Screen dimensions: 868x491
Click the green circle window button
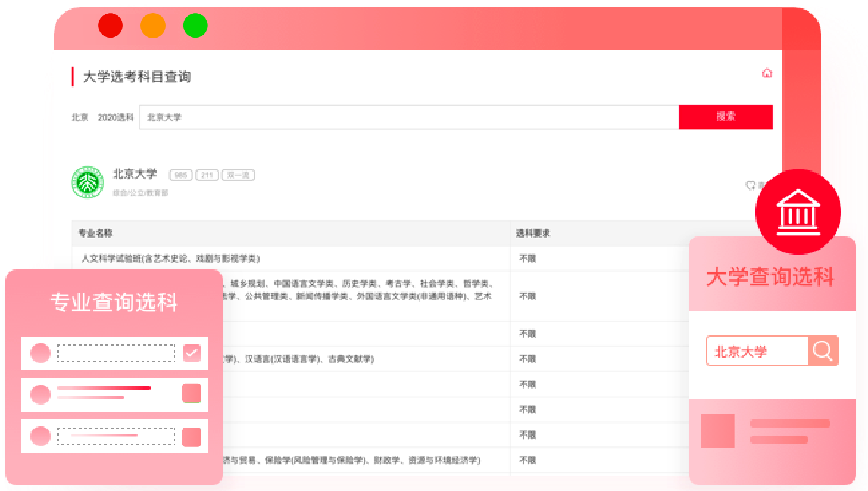pyautogui.click(x=195, y=26)
